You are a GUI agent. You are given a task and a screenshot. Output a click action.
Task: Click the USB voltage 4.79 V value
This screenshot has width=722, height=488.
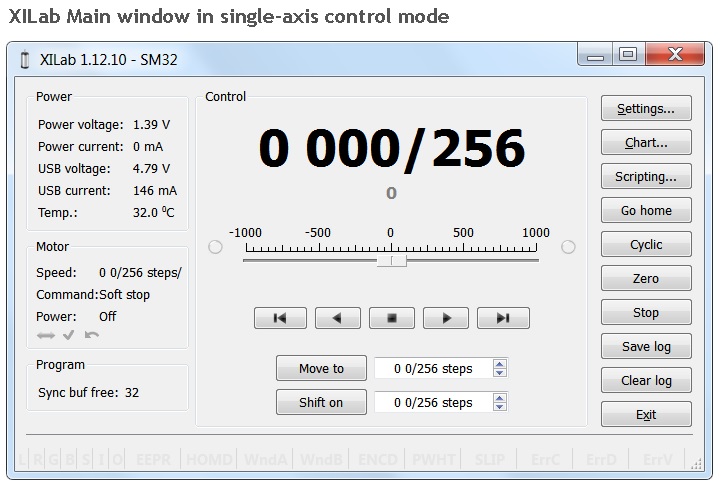[x=151, y=168]
